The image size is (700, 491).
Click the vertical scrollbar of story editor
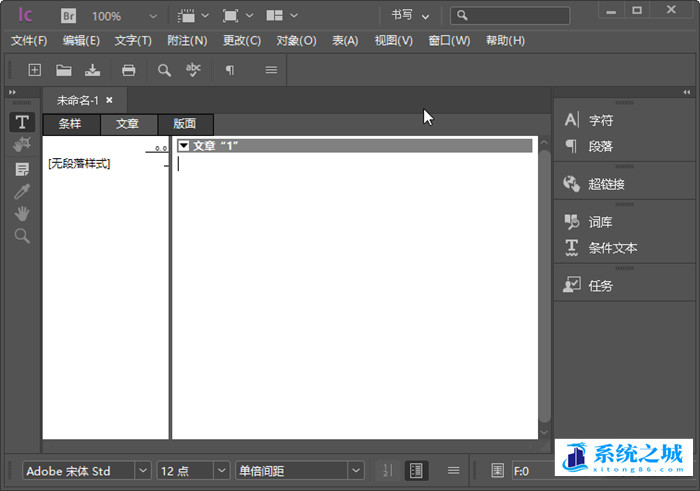pos(544,286)
